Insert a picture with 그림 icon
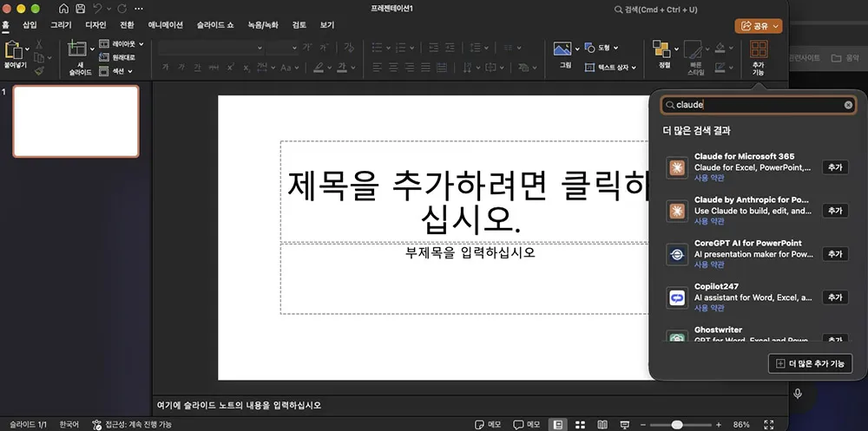The height and width of the screenshot is (431, 868). tap(562, 49)
